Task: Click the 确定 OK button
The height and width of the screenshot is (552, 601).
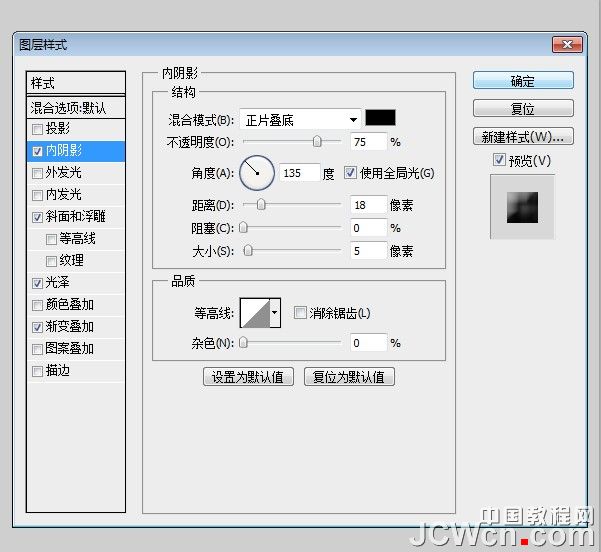Action: 523,81
